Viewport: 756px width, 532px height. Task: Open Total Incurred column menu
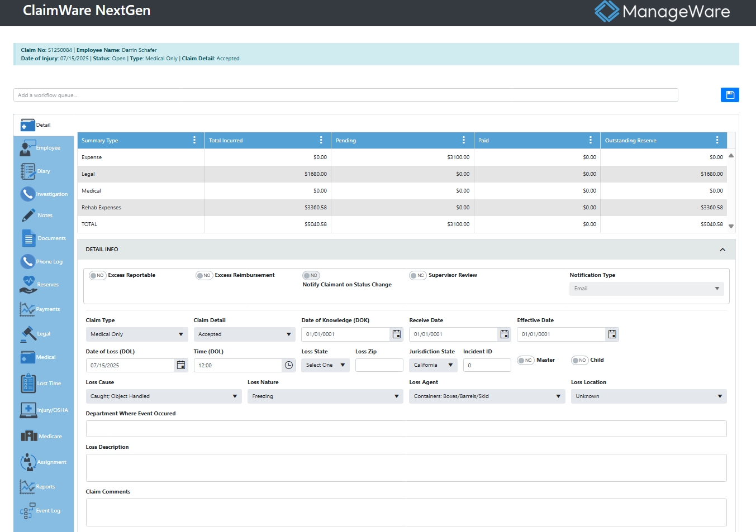[321, 140]
